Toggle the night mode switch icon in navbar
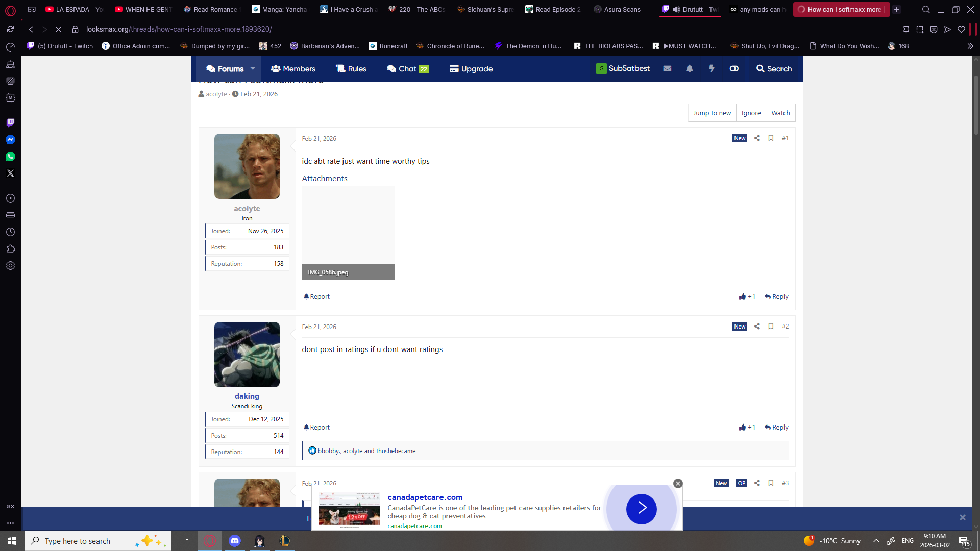The image size is (980, 551). (x=734, y=69)
